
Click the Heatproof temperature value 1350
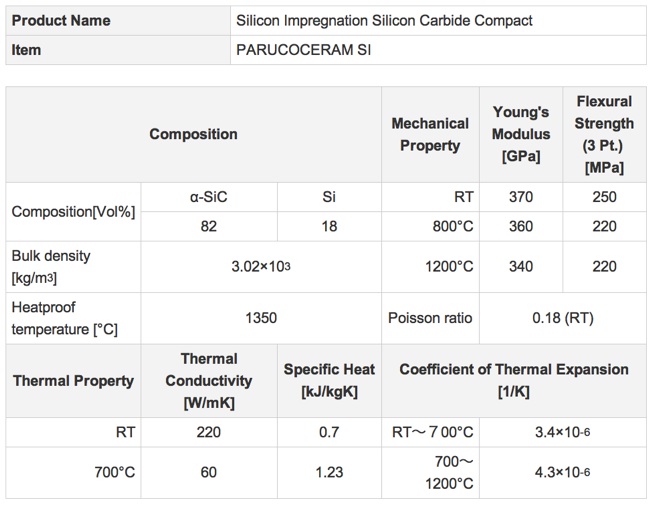pos(261,318)
